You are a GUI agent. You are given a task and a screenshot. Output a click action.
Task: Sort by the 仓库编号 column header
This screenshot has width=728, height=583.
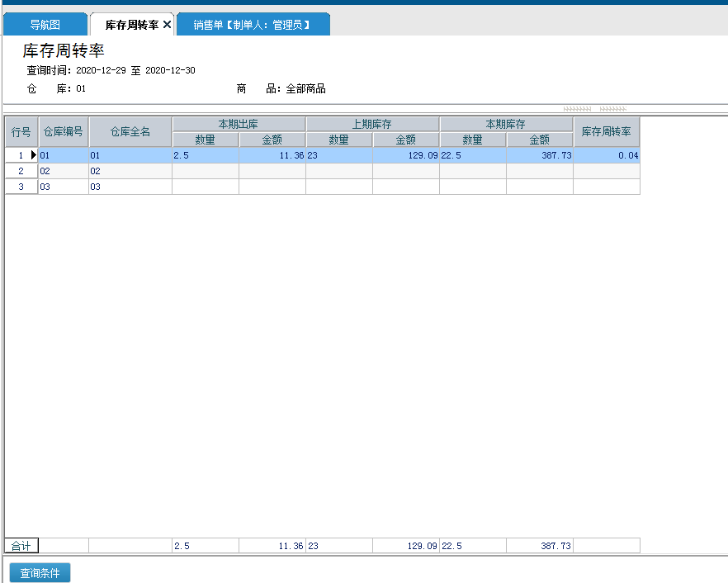(x=63, y=132)
